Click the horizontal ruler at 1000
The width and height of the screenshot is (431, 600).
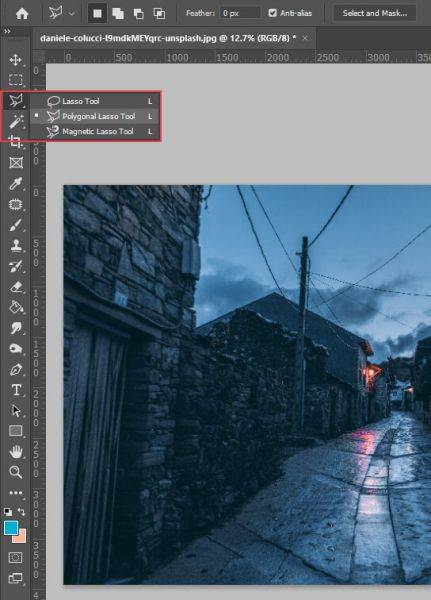(x=178, y=57)
